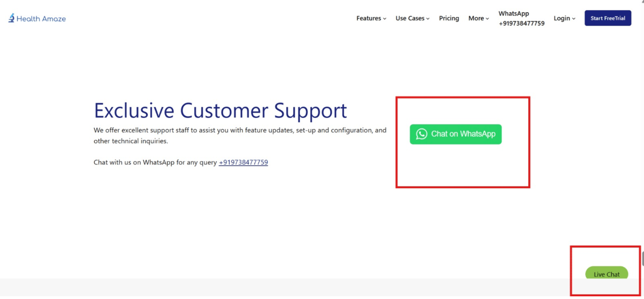Click the microscope icon in the Health Amaze logo
Screen dimensions: 644x299
tap(10, 17)
